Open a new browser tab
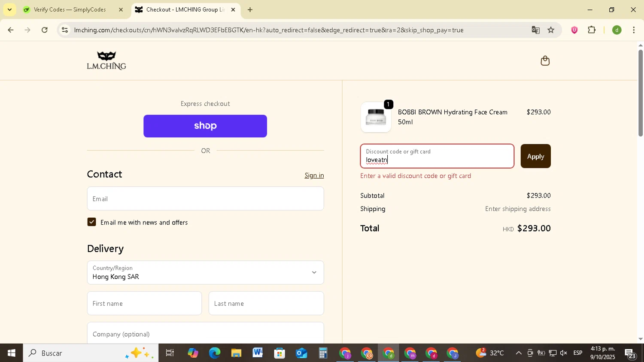Screen dimensions: 644x362 (x=250, y=9)
